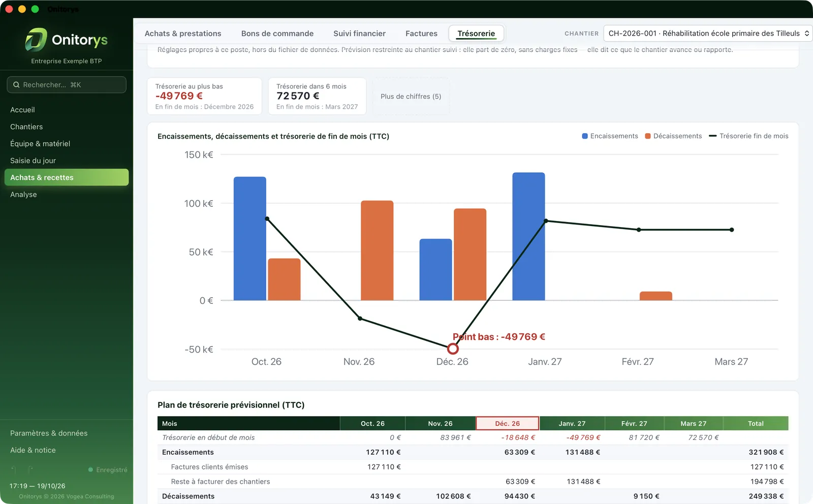Click the blue Janv. 27 Encaissements bar
This screenshot has width=813, height=504.
coord(528,236)
